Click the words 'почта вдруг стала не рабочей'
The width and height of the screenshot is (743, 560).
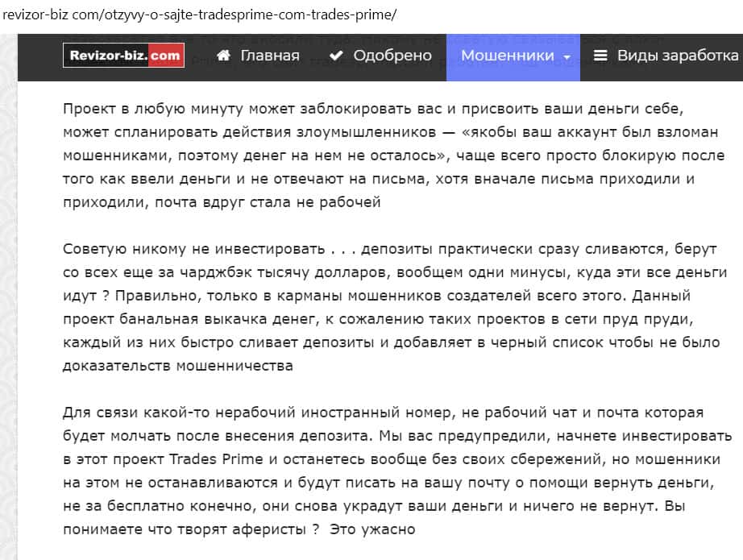pos(268,202)
